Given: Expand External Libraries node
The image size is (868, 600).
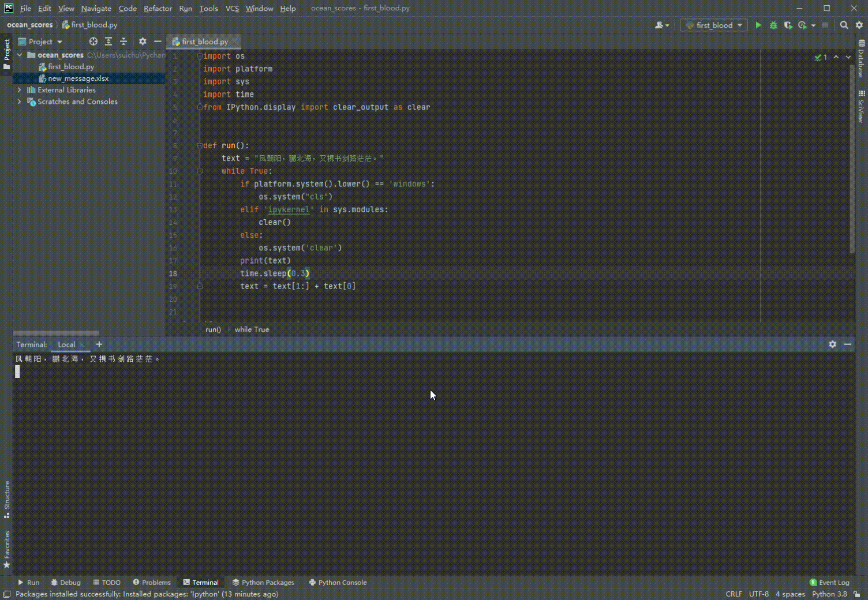Looking at the screenshot, I should 19,90.
